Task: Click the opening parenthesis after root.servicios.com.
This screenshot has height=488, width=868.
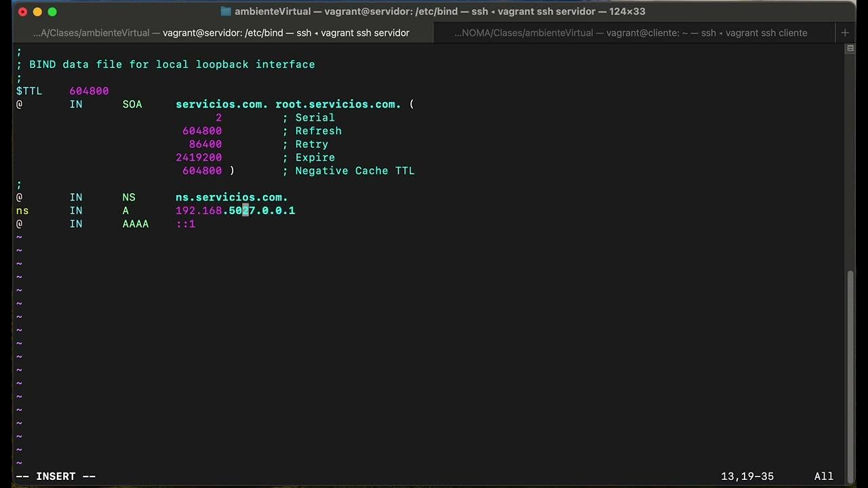Action: pos(412,104)
